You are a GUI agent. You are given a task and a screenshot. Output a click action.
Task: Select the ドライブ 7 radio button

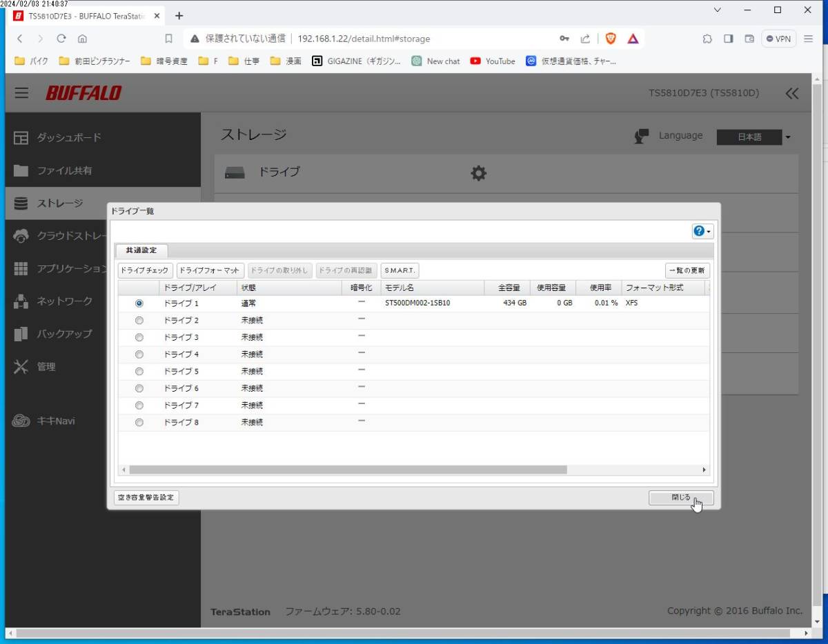(139, 405)
